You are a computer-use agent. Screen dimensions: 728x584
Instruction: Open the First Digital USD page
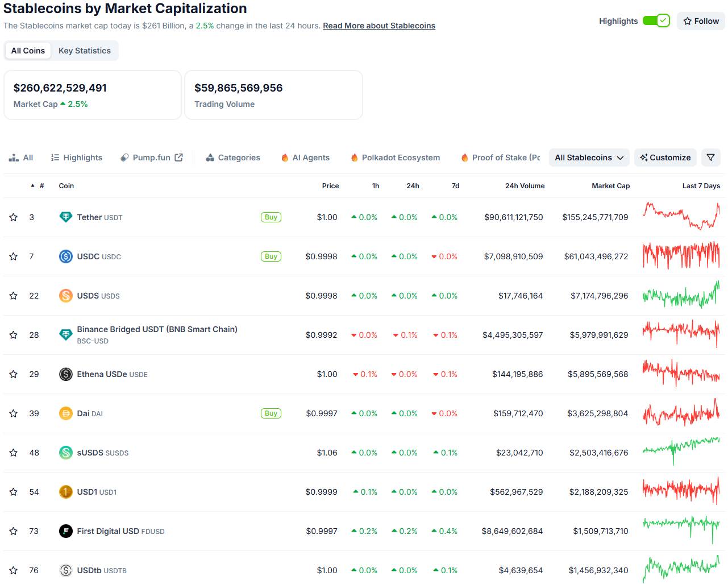coord(120,531)
